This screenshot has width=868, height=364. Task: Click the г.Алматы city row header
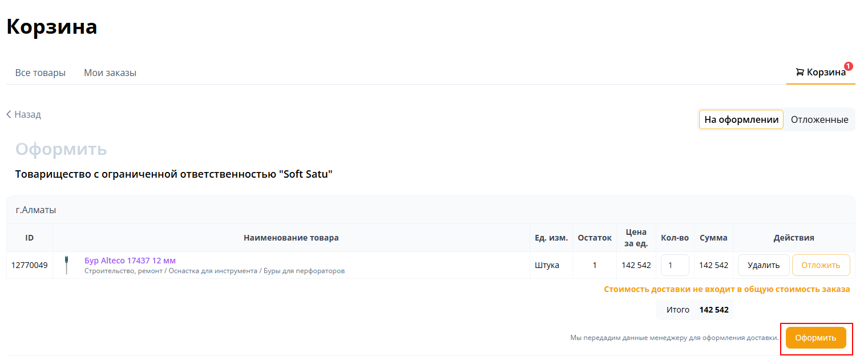point(431,210)
